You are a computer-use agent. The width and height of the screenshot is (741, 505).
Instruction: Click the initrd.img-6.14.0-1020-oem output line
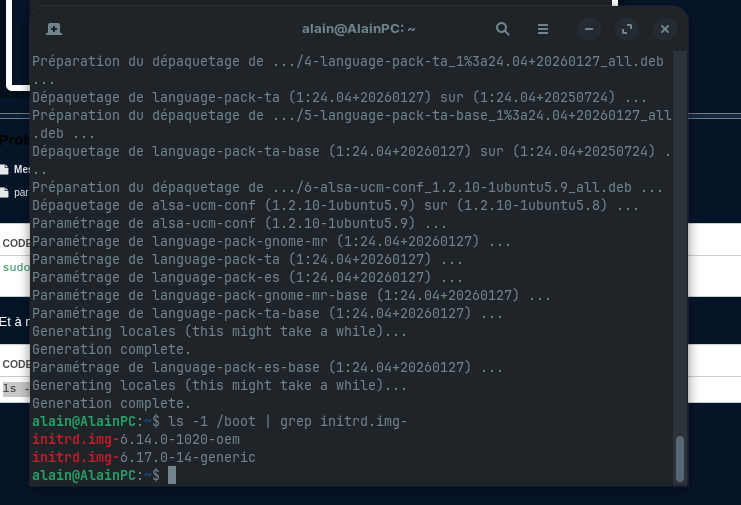click(135, 440)
